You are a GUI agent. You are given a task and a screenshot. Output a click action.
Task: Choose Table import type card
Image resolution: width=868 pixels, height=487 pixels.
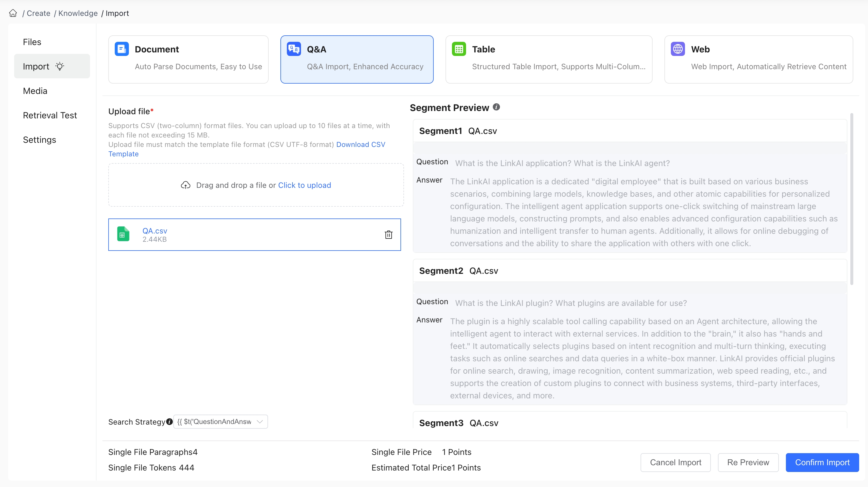(x=549, y=59)
